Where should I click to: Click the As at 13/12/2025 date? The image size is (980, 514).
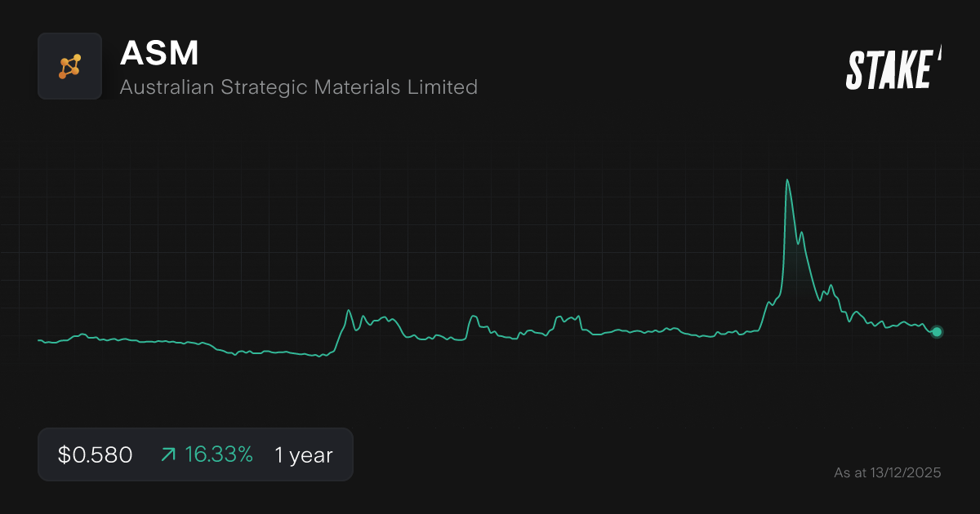[x=887, y=472]
